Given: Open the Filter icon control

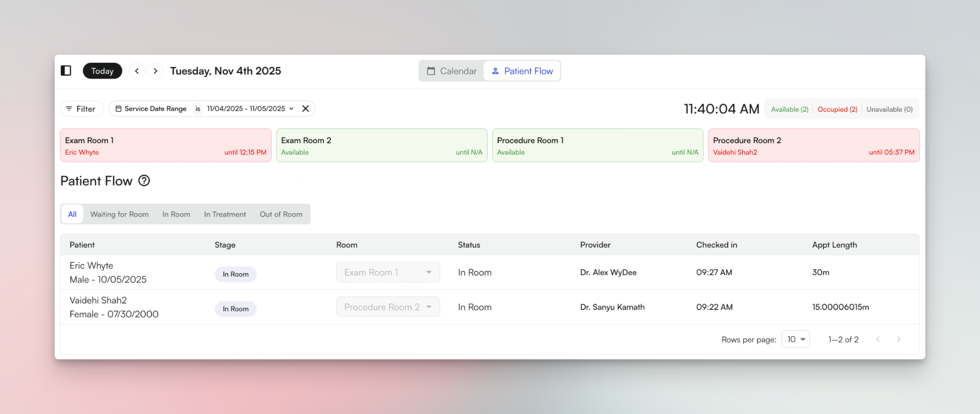Looking at the screenshot, I should coord(69,109).
